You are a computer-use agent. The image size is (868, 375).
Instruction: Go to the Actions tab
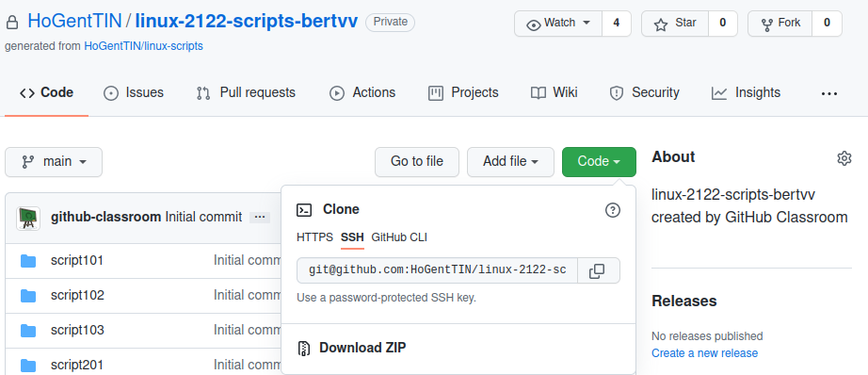pos(362,92)
